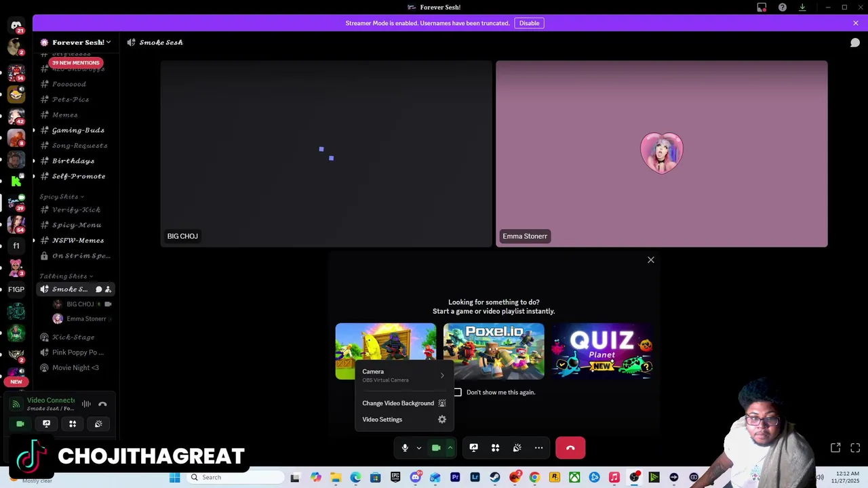The image size is (868, 488).
Task: Open Downloads icon in title bar
Action: 802,7
